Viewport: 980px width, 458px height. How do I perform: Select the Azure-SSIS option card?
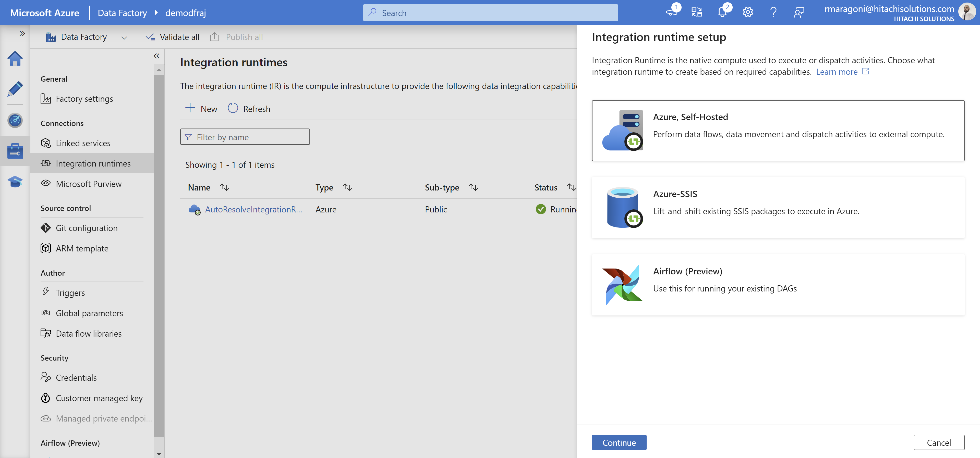[778, 208]
